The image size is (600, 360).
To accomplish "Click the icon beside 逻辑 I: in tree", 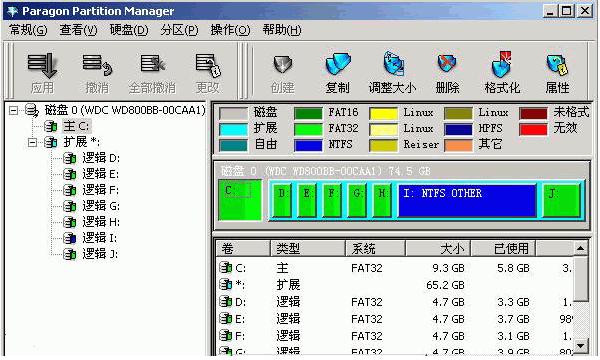I will (70, 238).
